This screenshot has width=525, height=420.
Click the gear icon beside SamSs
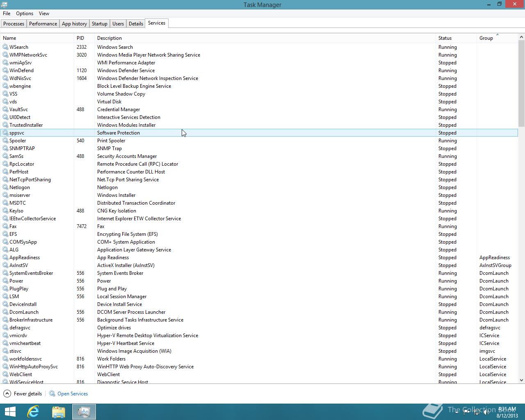tap(5, 156)
